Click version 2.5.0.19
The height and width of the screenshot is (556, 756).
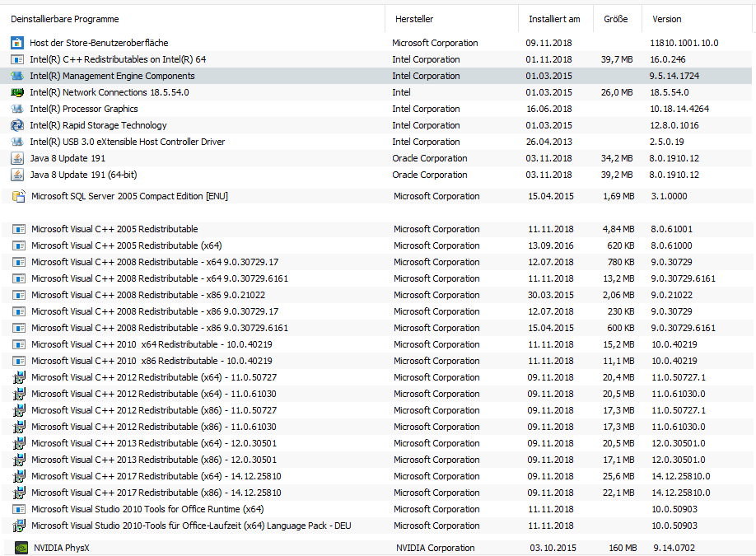click(667, 142)
